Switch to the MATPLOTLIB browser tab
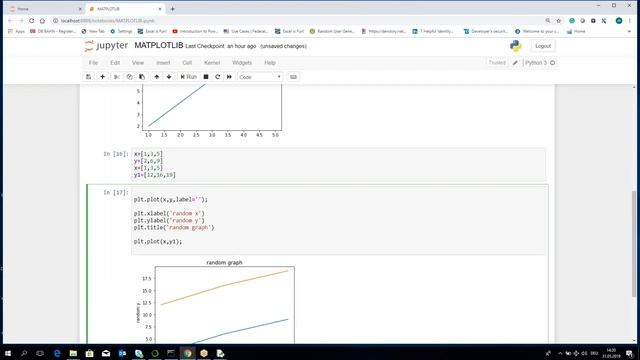The height and width of the screenshot is (360, 640). pos(125,9)
